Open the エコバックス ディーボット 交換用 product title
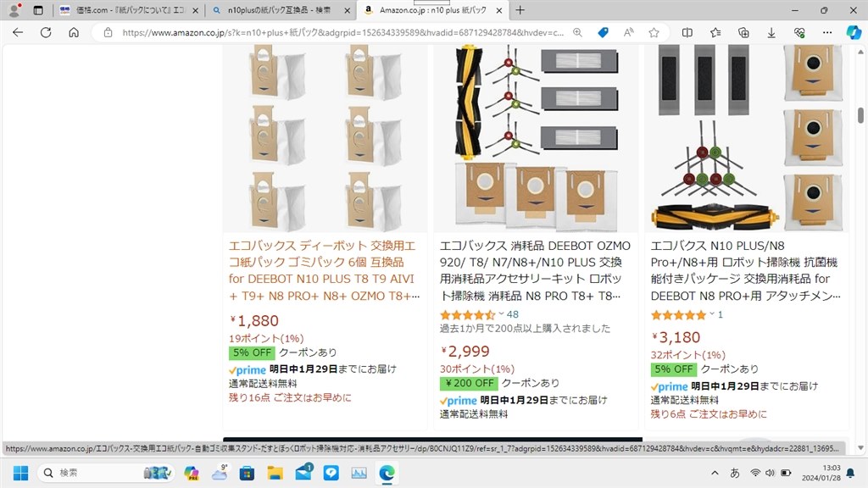 coord(324,270)
